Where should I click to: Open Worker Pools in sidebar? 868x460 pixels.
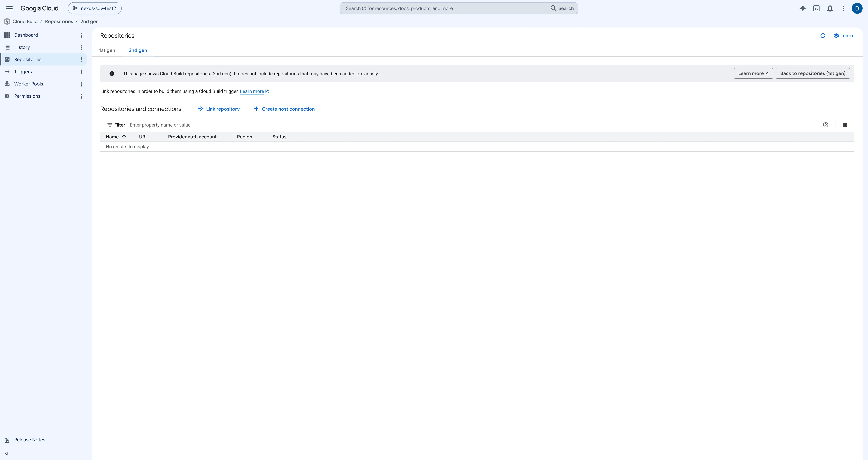(x=29, y=84)
